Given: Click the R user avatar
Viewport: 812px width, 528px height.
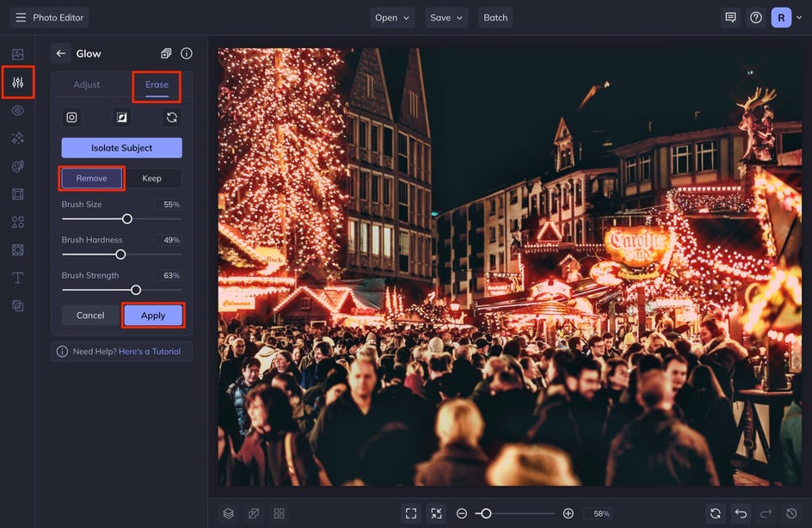Looking at the screenshot, I should (x=781, y=17).
